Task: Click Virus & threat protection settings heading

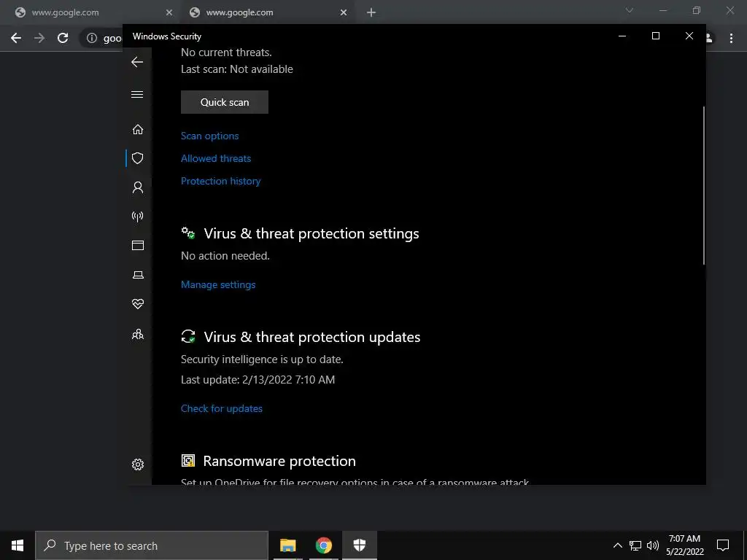Action: pyautogui.click(x=311, y=233)
